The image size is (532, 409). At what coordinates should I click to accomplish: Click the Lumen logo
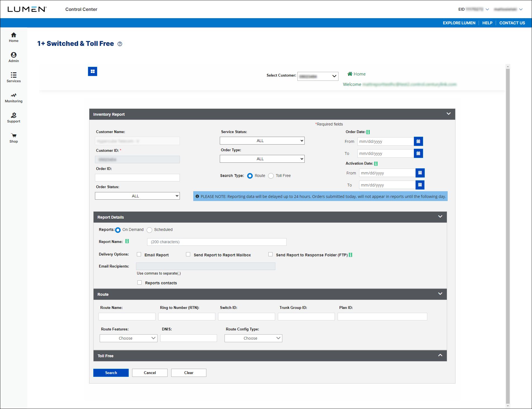pyautogui.click(x=27, y=9)
